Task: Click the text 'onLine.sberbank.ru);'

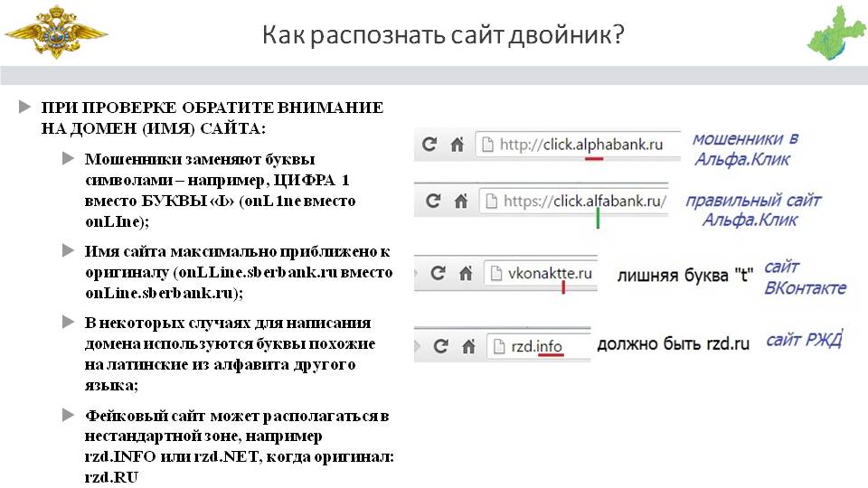Action: pos(164,293)
